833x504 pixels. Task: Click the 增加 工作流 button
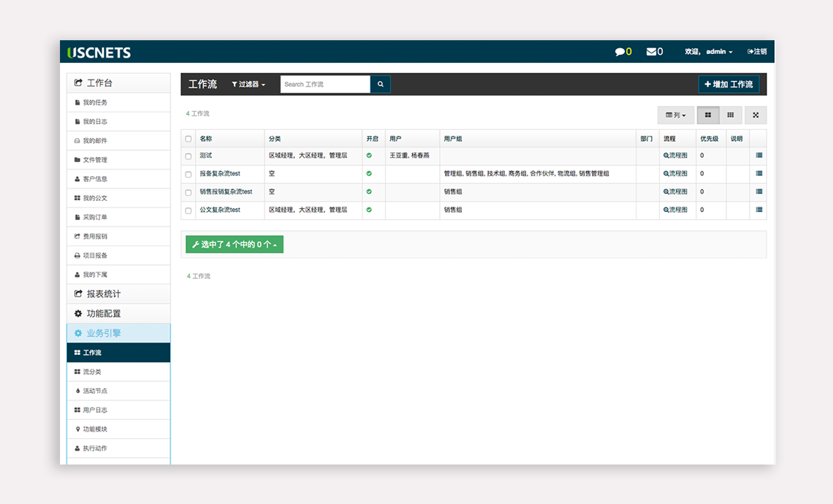[729, 85]
